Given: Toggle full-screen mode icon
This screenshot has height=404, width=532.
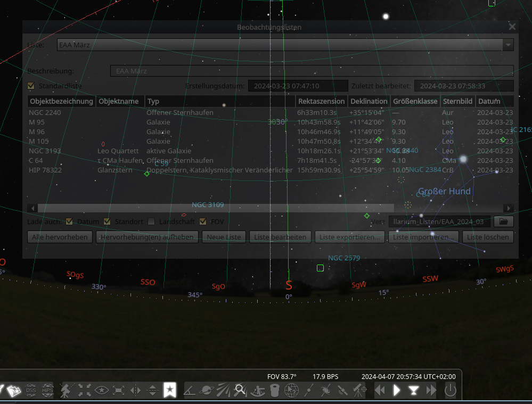Looking at the screenshot, I should tap(118, 391).
